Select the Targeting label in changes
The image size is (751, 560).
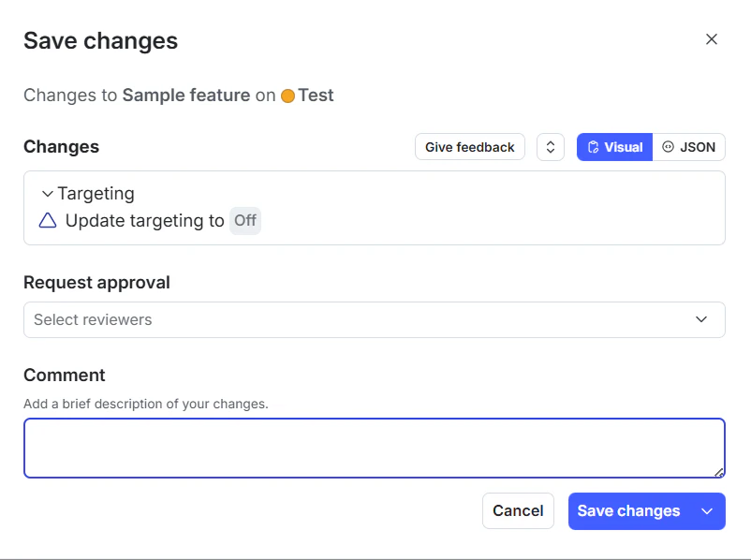(96, 194)
